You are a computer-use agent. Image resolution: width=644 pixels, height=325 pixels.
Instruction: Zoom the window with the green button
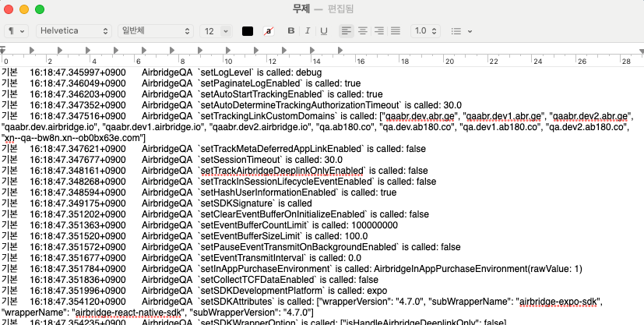tap(40, 9)
